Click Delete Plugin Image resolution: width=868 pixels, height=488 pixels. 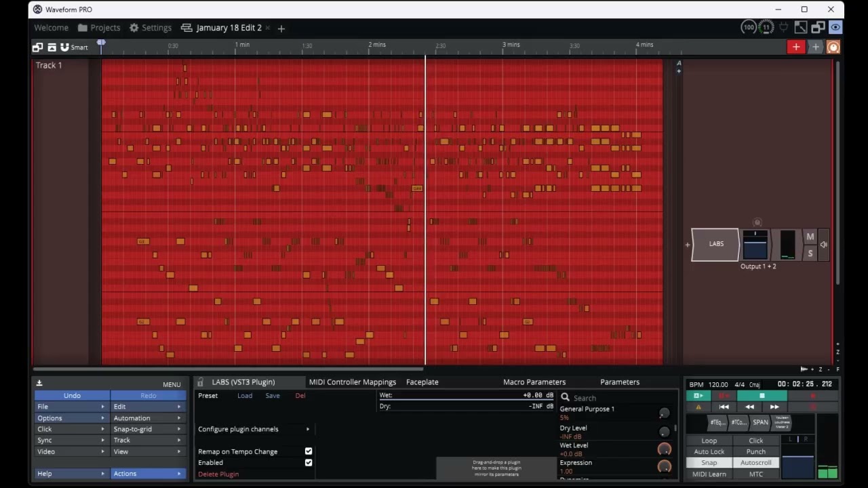click(x=218, y=474)
